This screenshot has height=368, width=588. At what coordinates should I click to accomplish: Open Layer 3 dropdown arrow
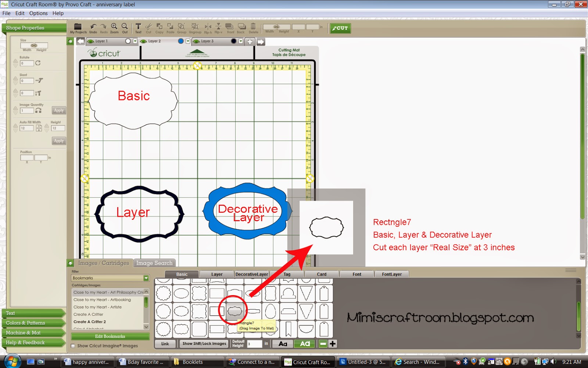[x=241, y=41]
